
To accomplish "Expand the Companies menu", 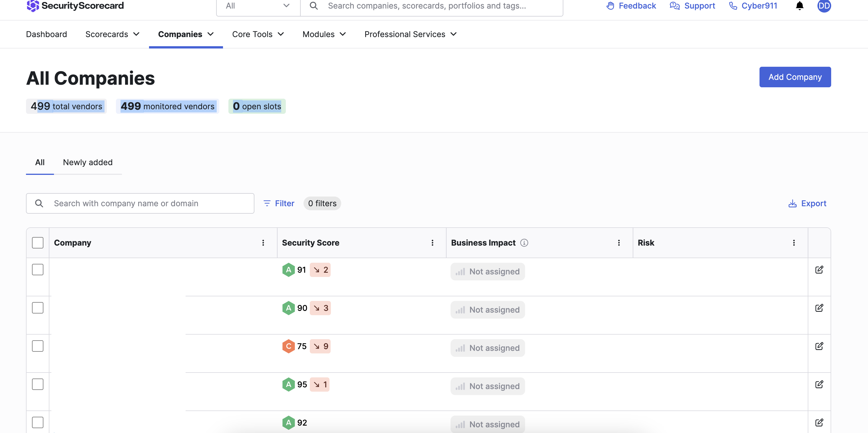I will 186,34.
